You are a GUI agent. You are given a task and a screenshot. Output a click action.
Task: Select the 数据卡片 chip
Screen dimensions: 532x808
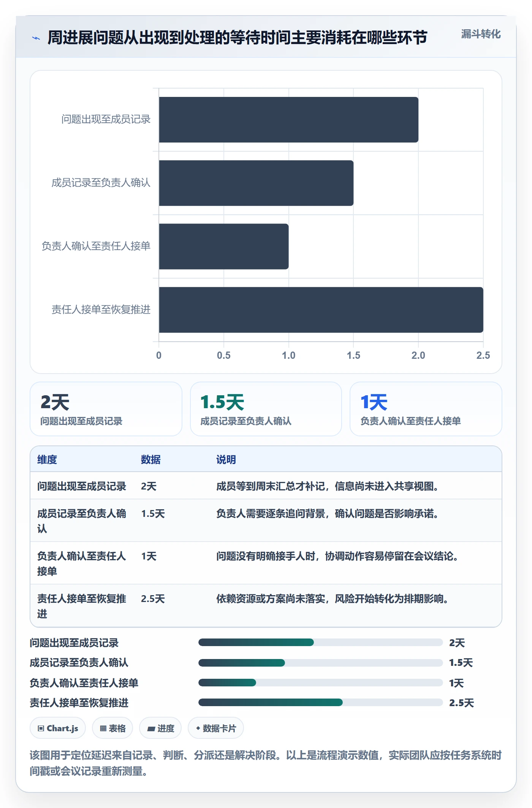[x=216, y=728]
